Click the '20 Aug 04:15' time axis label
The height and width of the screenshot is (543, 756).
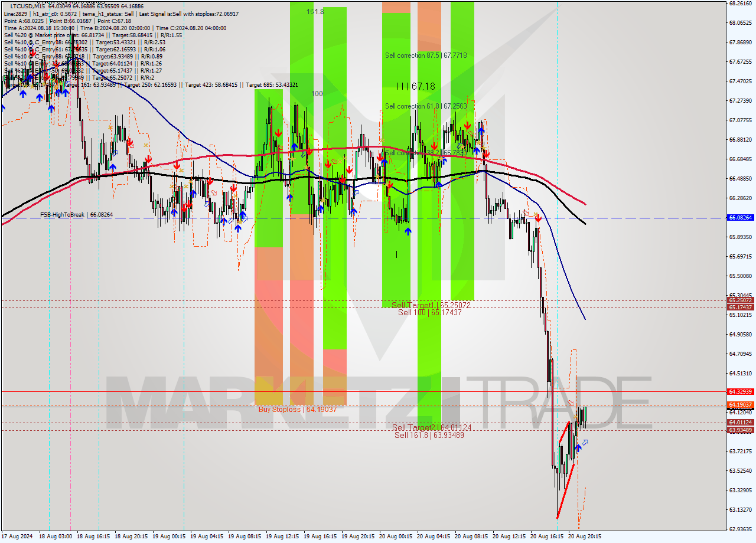pos(434,537)
